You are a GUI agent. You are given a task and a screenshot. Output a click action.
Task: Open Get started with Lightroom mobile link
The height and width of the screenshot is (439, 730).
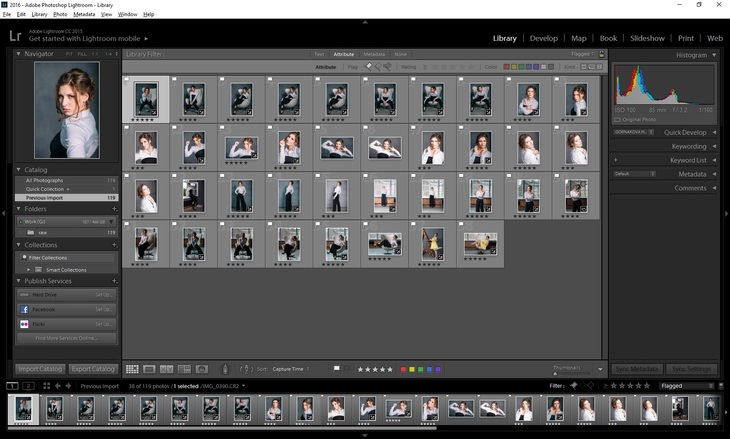pyautogui.click(x=88, y=39)
